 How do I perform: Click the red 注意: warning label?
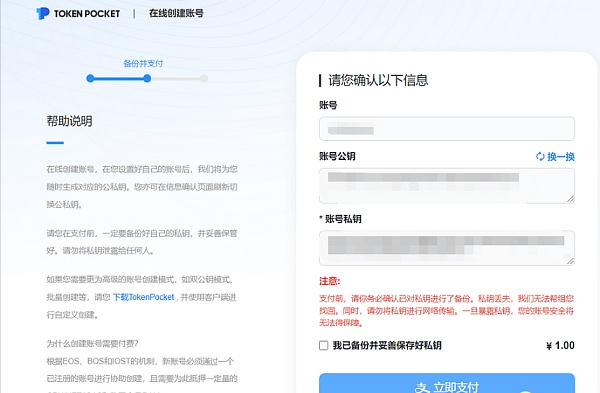329,281
